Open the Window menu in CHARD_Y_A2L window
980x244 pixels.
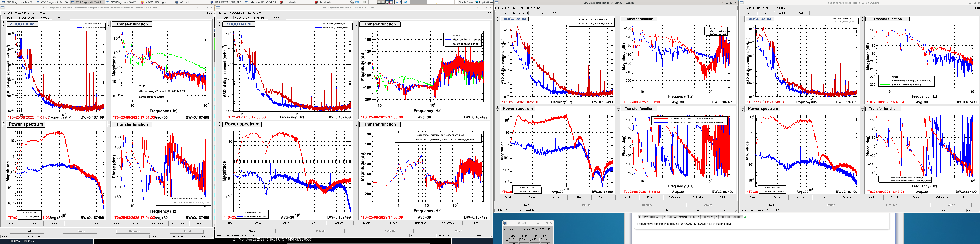781,8
